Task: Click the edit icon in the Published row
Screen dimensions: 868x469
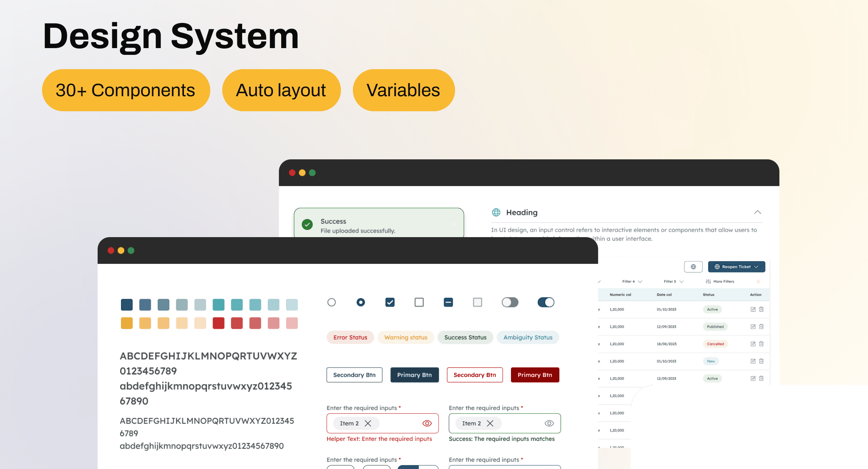Action: point(753,327)
